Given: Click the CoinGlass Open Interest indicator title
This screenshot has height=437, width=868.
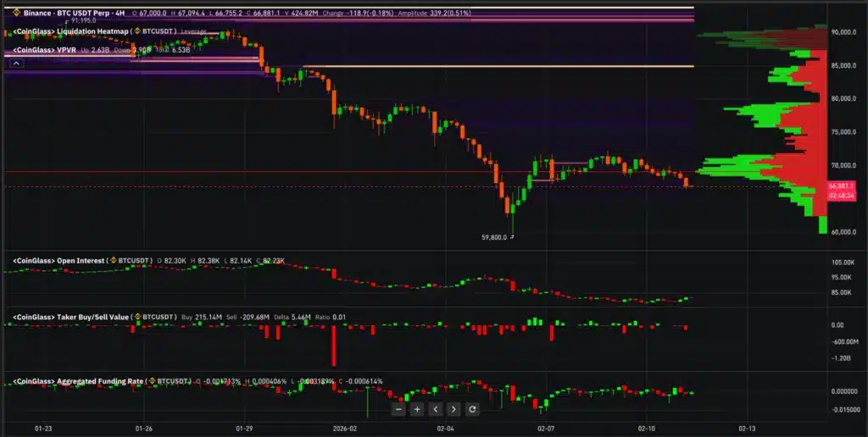Looking at the screenshot, I should (x=59, y=261).
